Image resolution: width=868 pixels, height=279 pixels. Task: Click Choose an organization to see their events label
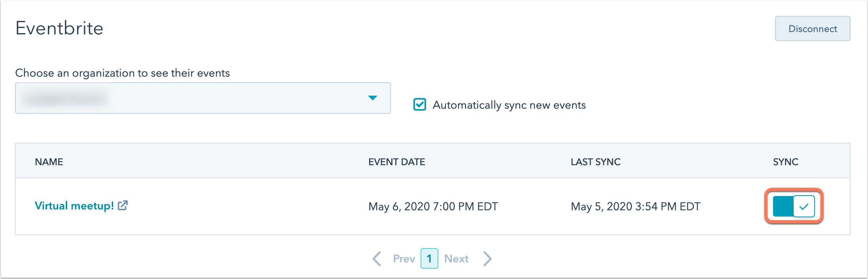pyautogui.click(x=122, y=73)
